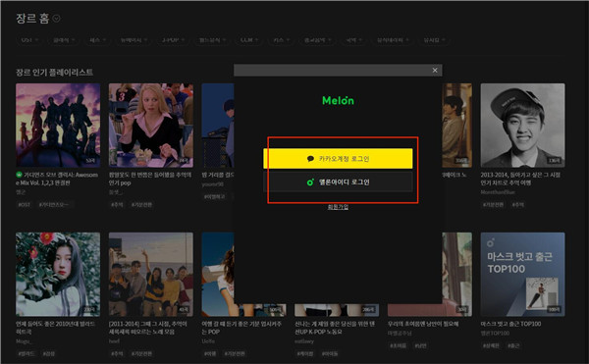Click the #낭만 hashtag
The image size is (589, 364).
point(420,345)
